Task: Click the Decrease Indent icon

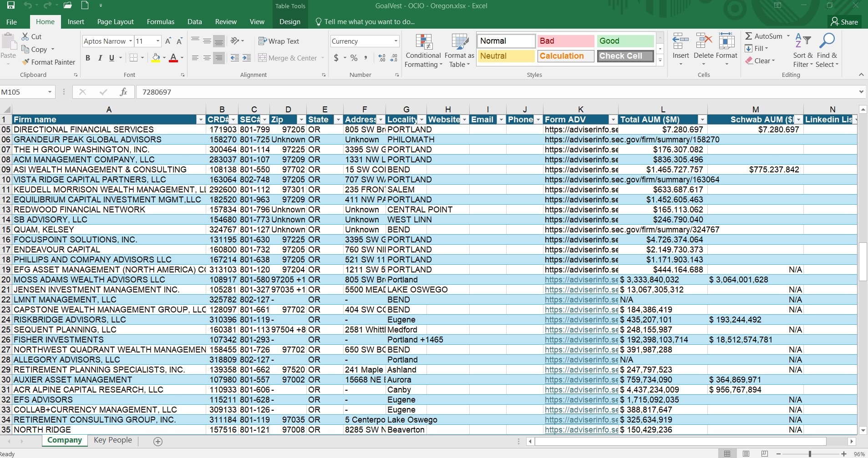Action: (x=235, y=58)
